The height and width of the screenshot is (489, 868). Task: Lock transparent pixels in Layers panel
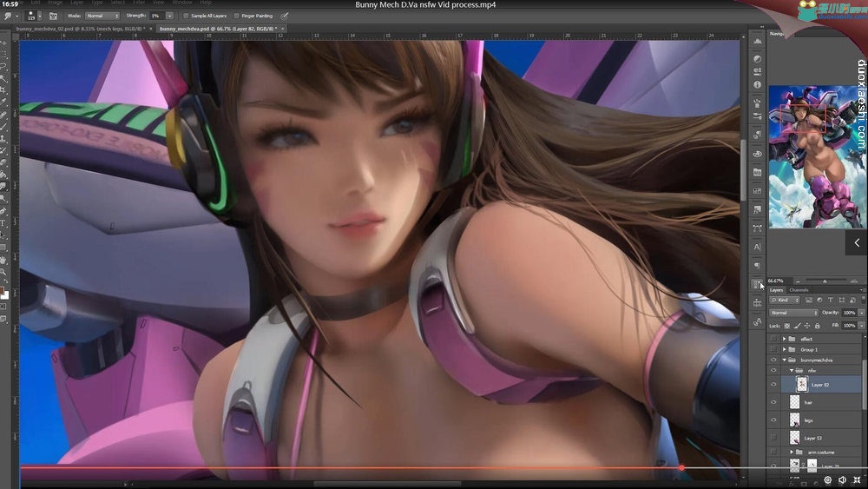coord(786,326)
